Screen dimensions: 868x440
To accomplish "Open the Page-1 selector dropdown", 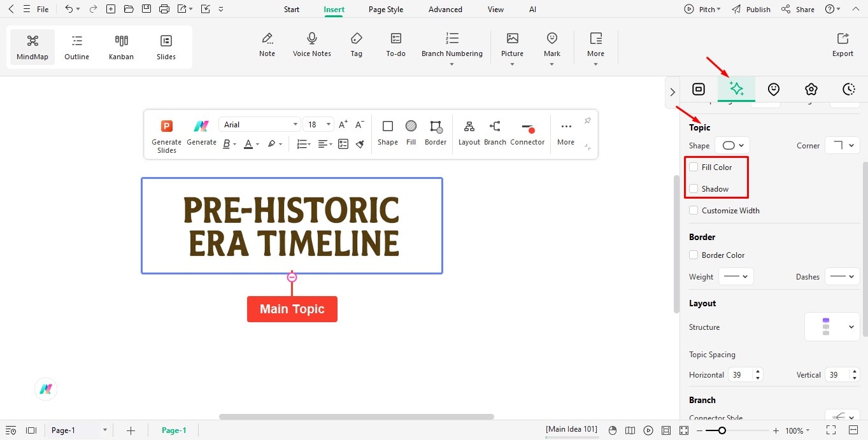I will point(80,430).
